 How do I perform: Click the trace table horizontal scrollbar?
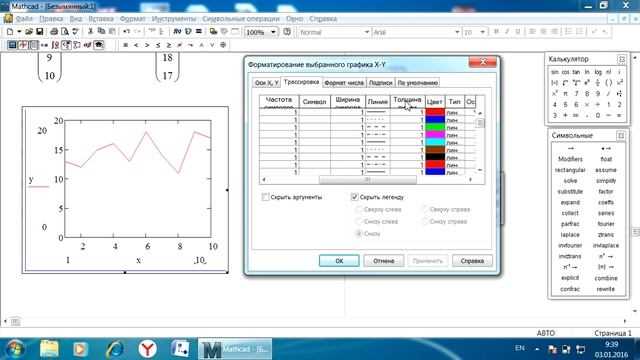pos(367,180)
